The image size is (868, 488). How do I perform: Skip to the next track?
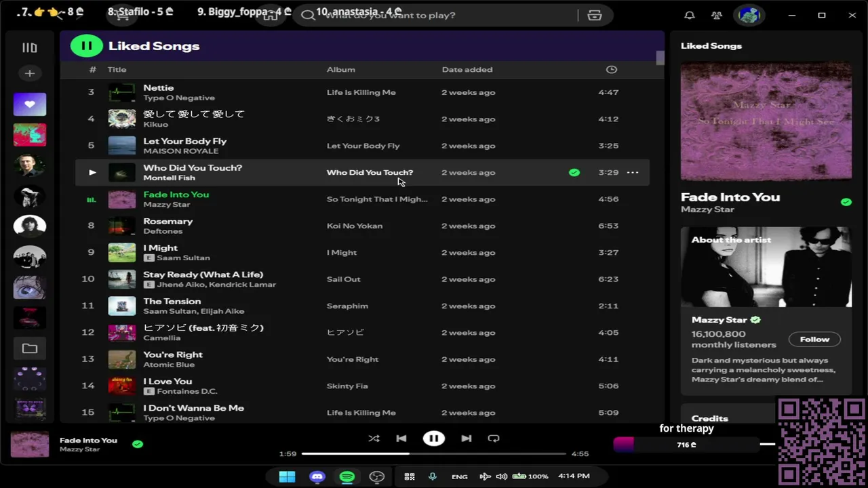point(467,439)
